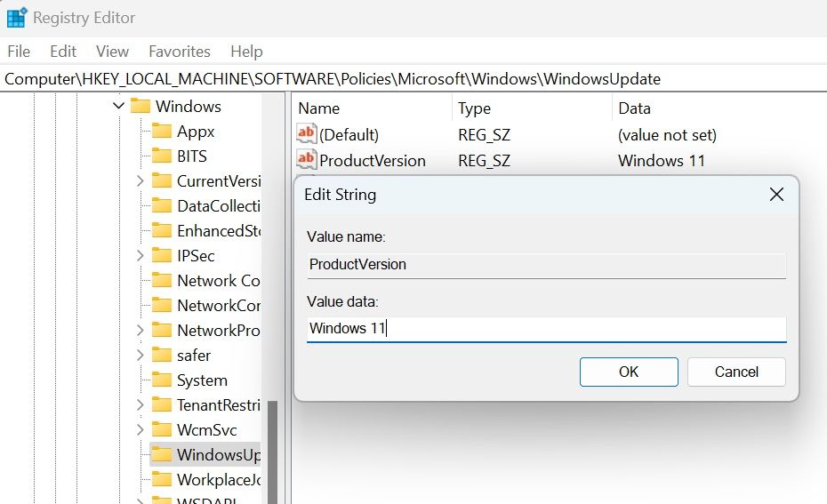
Task: Open the View menu
Action: (x=112, y=52)
